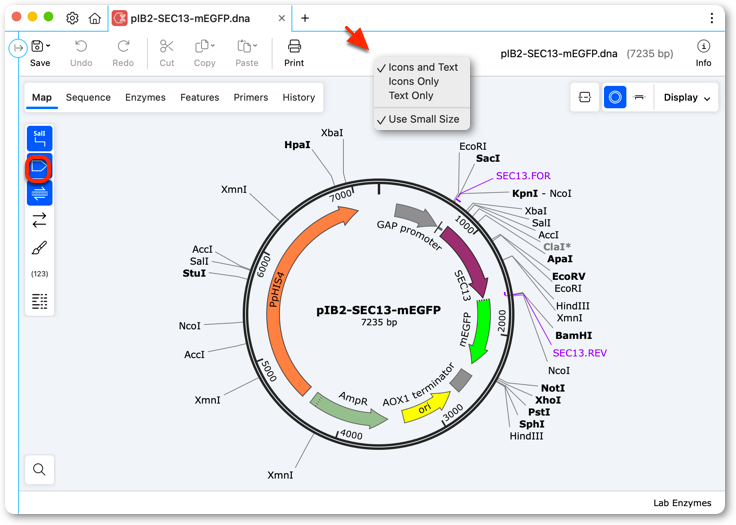Switch to the Sequence tab
The image size is (736, 525).
click(x=88, y=97)
